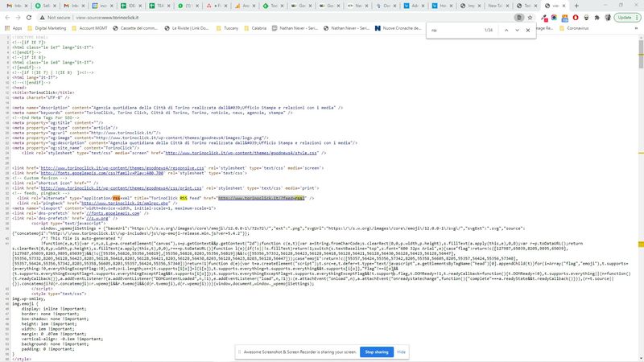This screenshot has width=644, height=362.
Task: Open the Account MGMT bookmarks folder
Action: tap(89, 28)
